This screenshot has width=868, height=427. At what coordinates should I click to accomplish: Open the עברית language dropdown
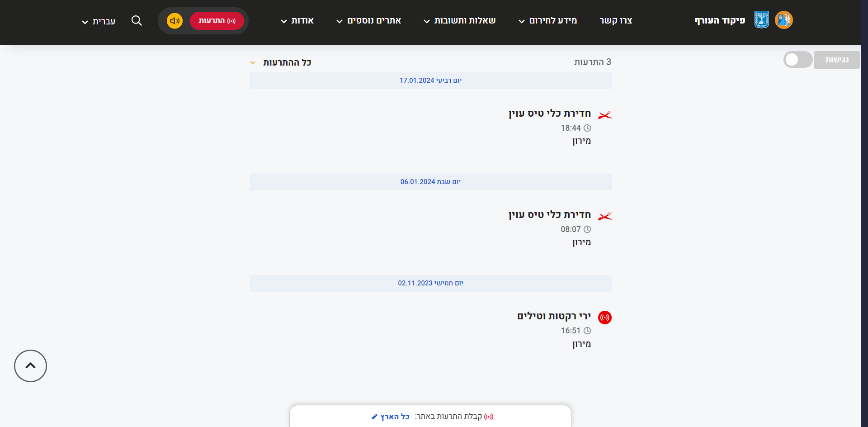[x=99, y=21]
